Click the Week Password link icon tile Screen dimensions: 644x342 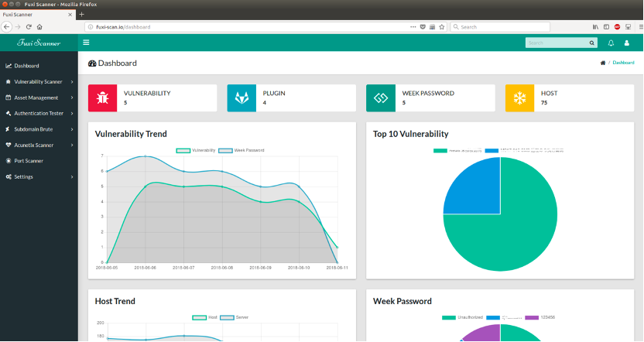pyautogui.click(x=381, y=98)
